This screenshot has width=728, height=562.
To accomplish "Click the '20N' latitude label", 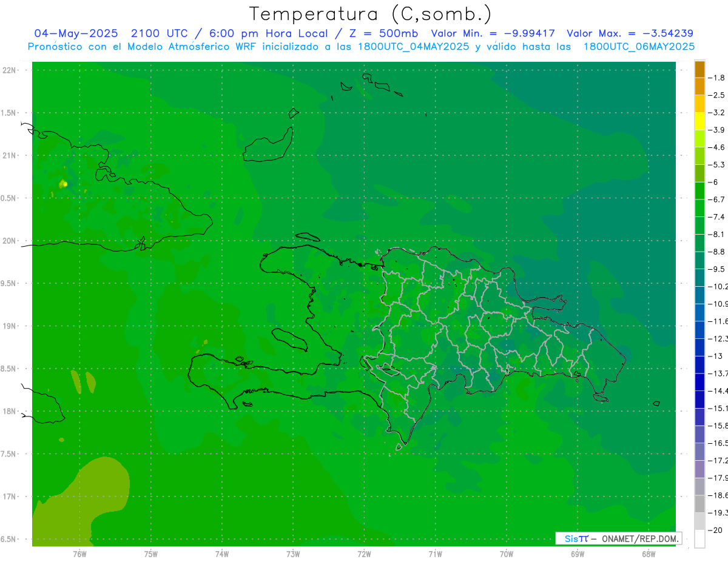I will pyautogui.click(x=9, y=241).
